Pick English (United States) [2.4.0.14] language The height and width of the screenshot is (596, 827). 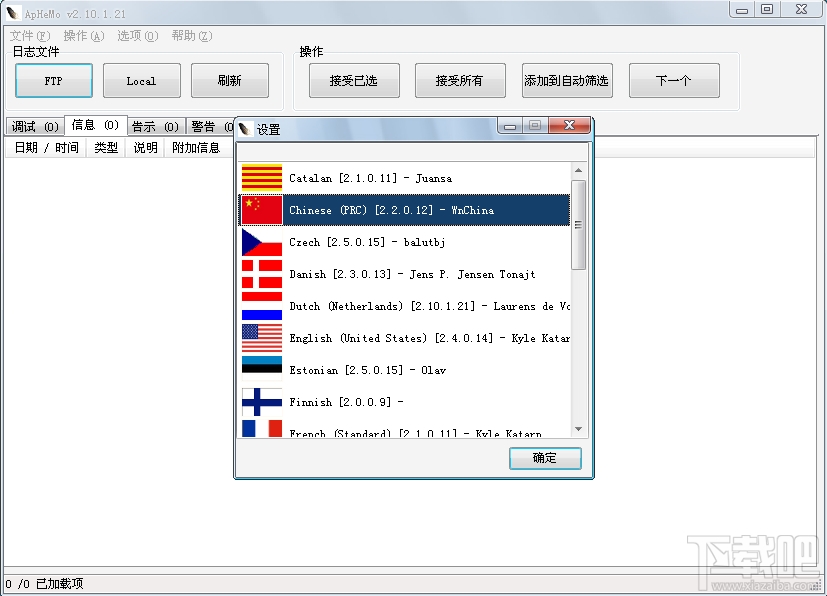click(405, 338)
